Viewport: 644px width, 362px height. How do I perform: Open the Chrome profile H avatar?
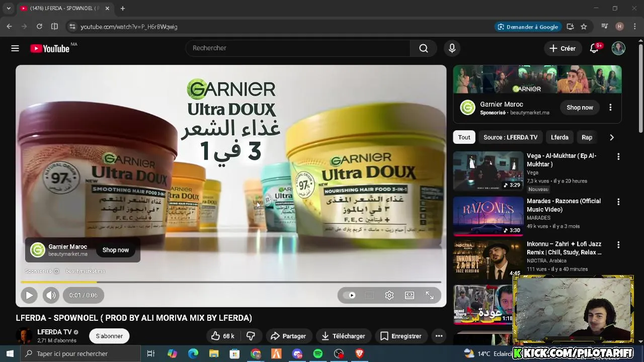(619, 27)
